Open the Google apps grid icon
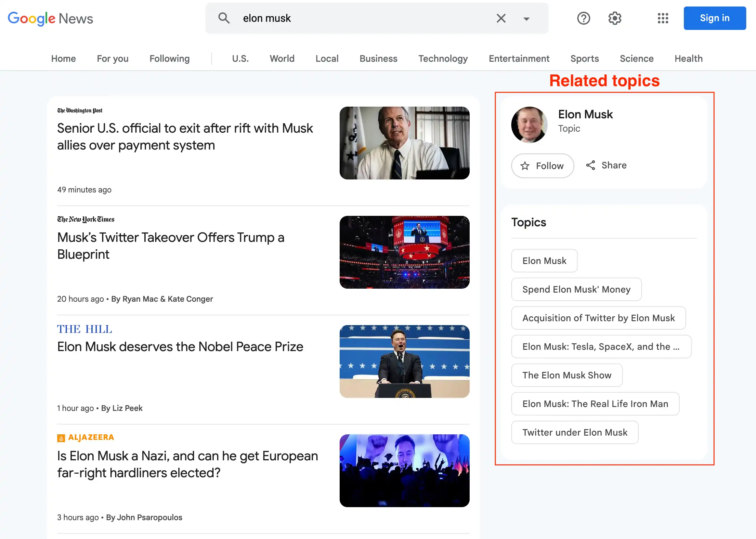 click(663, 18)
